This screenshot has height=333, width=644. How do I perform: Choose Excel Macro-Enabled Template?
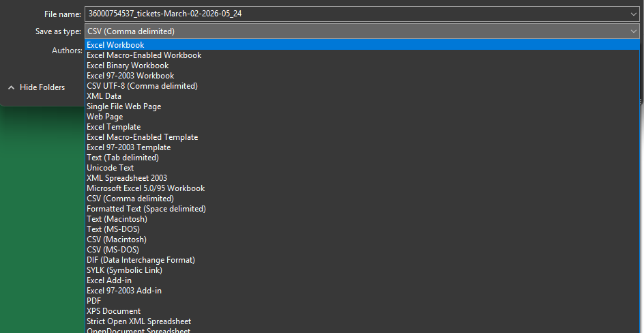[x=362, y=137]
